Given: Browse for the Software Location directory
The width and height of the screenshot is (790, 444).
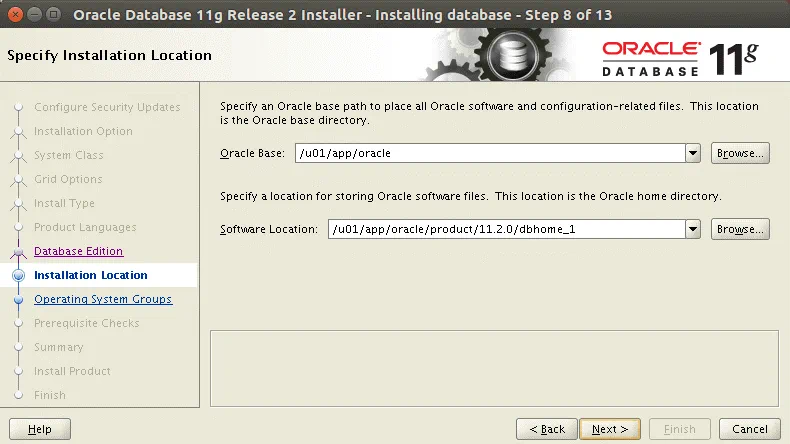Looking at the screenshot, I should (x=740, y=229).
